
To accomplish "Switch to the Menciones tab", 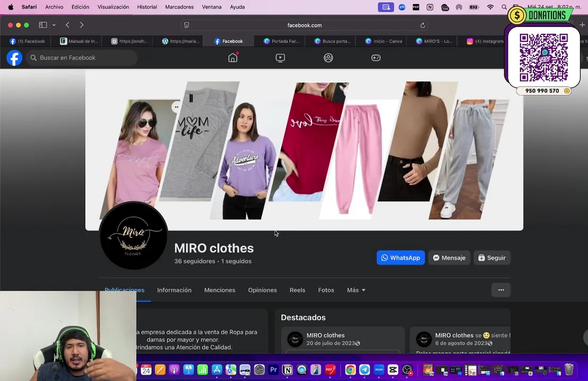I will [x=220, y=290].
